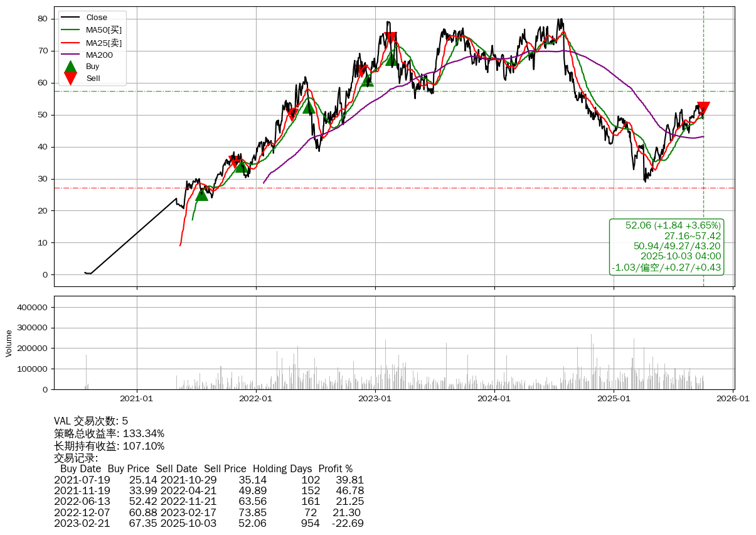Click the rightmost Sell marker near October 2025
The width and height of the screenshot is (756, 535).
tap(703, 108)
